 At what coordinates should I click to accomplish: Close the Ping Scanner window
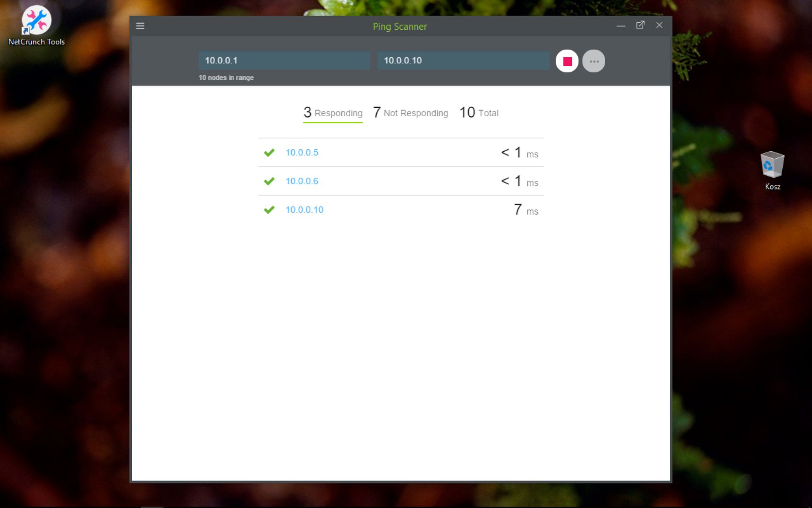pos(660,26)
